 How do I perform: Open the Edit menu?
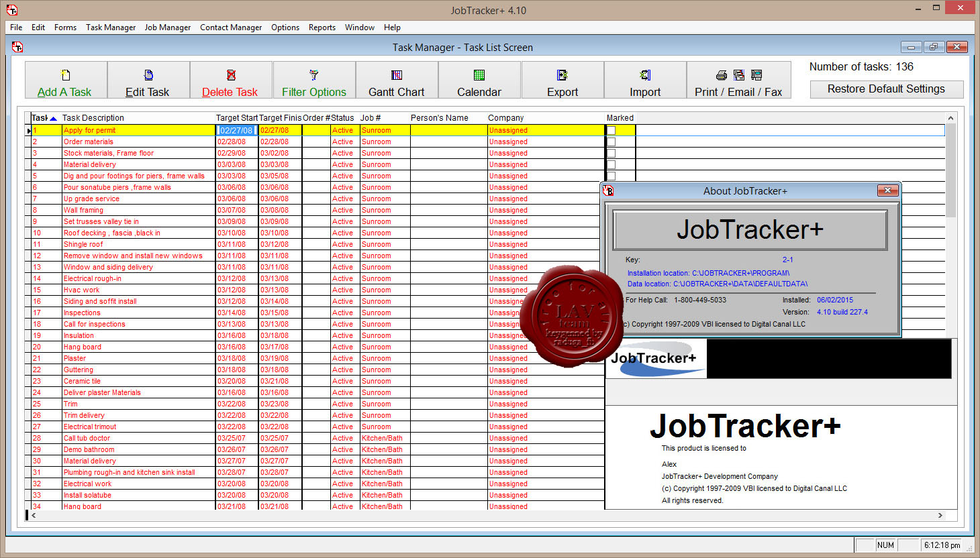coord(38,27)
